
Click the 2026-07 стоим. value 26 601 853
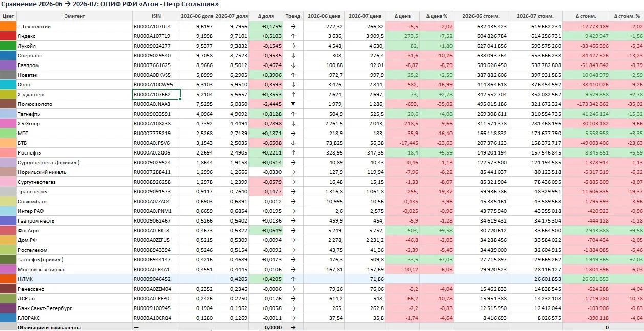tap(535, 279)
